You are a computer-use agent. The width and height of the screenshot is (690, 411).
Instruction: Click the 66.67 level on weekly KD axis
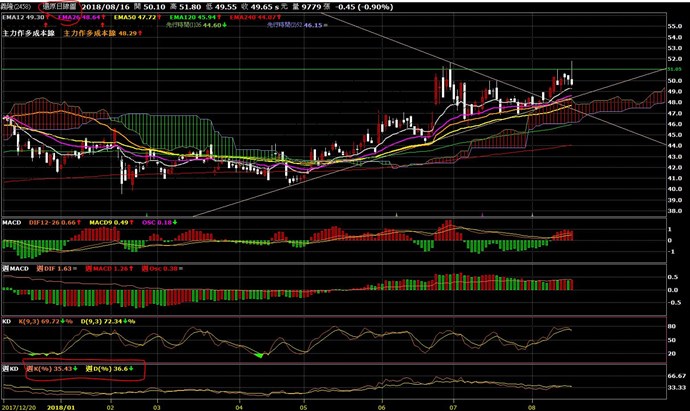tap(677, 376)
